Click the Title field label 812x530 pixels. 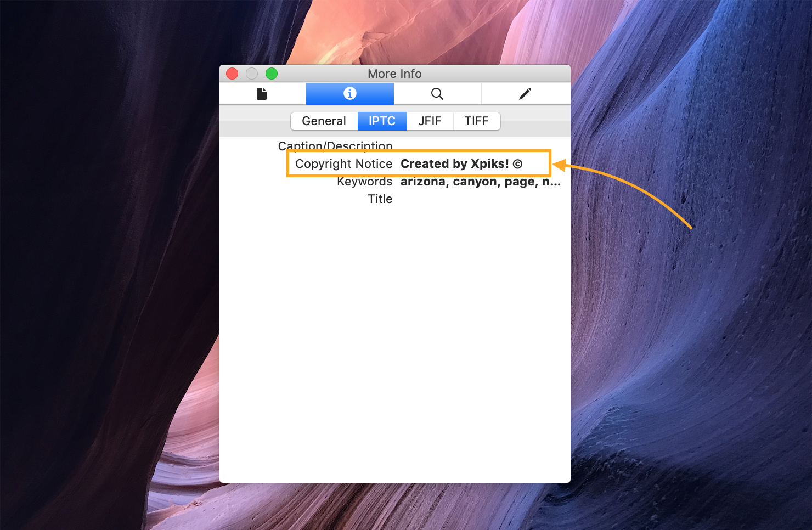pyautogui.click(x=380, y=199)
